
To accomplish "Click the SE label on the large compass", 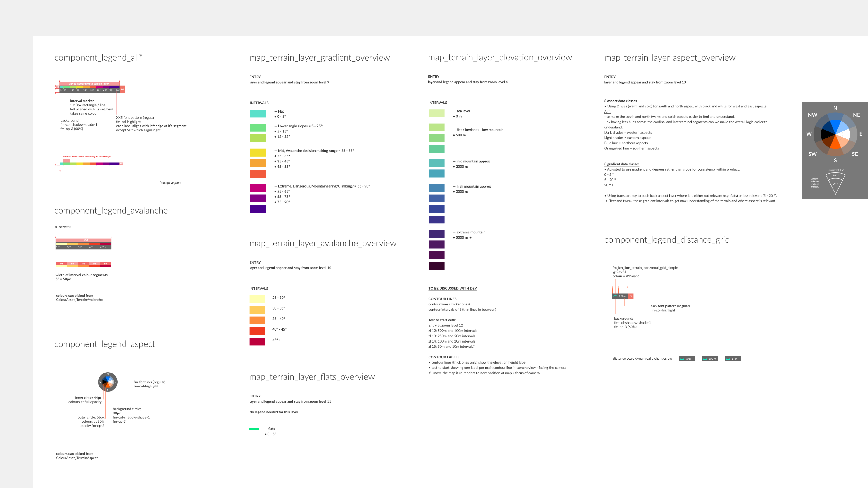I will pyautogui.click(x=854, y=154).
